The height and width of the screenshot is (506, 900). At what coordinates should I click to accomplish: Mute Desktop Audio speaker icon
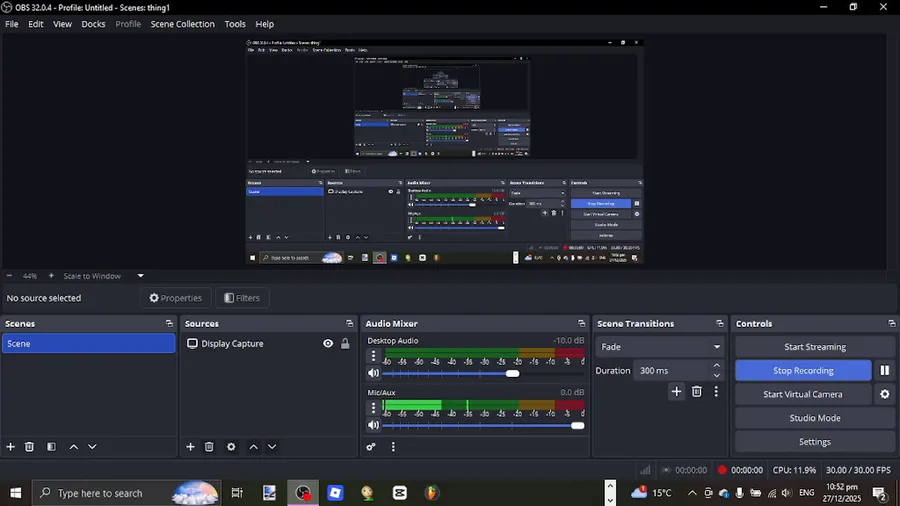click(374, 373)
